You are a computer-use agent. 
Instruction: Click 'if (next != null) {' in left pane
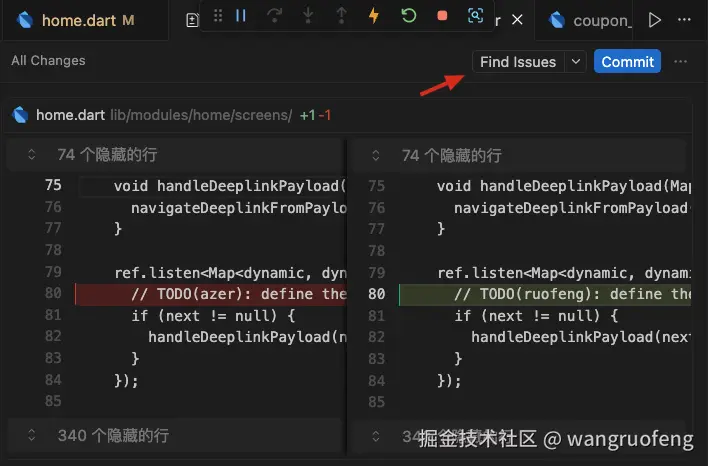click(x=213, y=316)
